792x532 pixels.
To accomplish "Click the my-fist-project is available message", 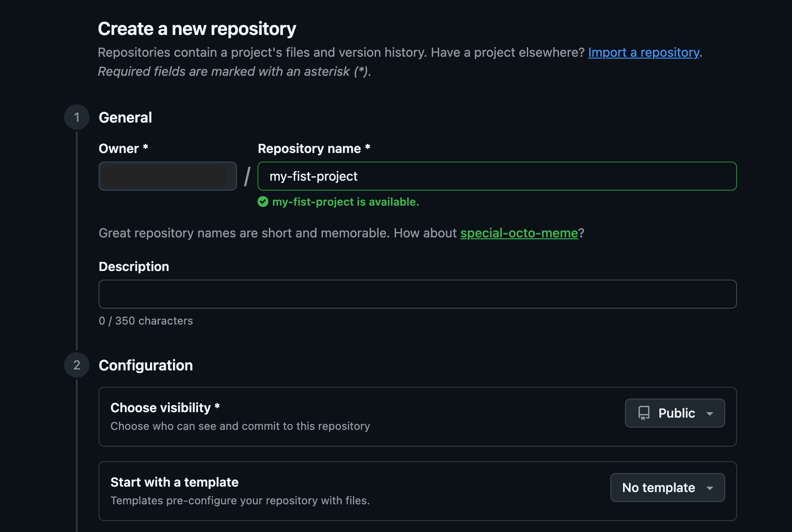I will pyautogui.click(x=346, y=202).
